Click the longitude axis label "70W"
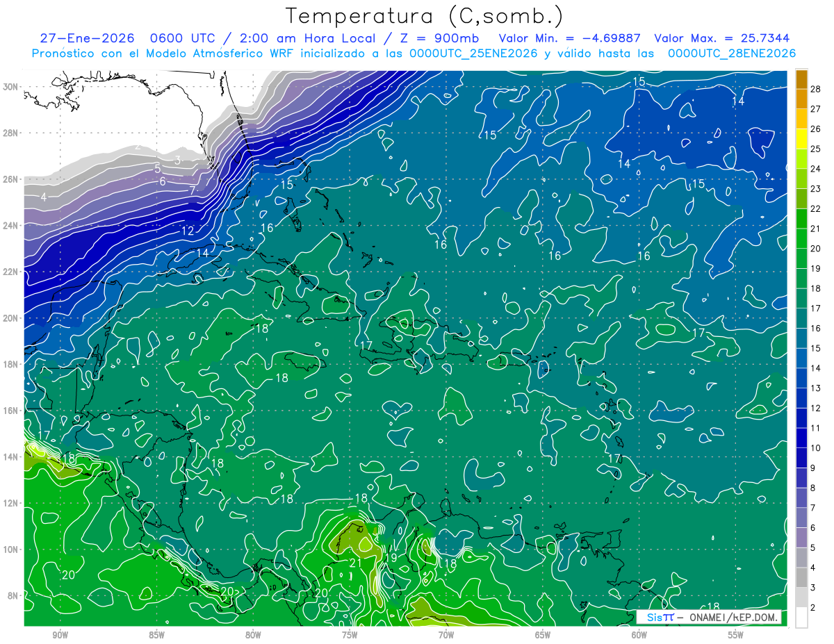 (x=446, y=635)
